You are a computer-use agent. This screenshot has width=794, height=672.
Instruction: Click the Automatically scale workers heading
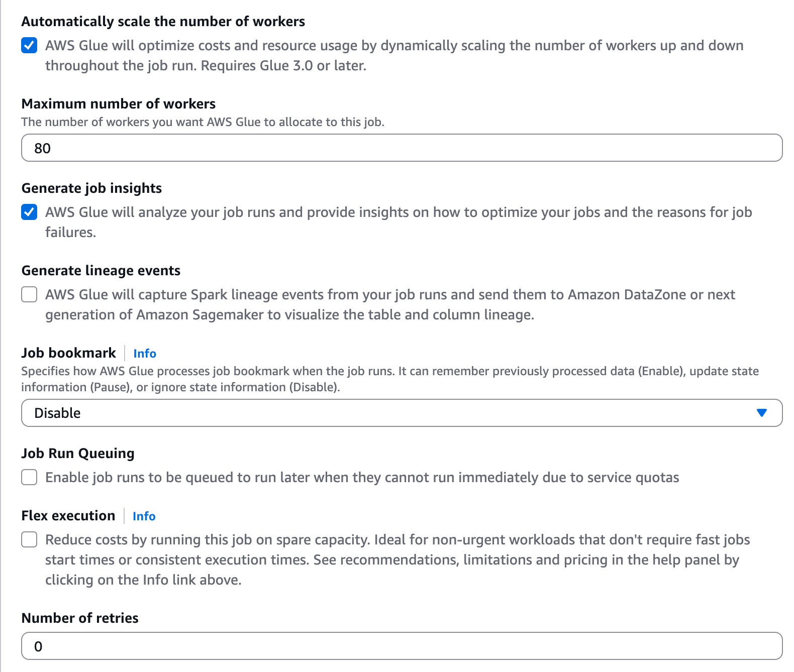[x=163, y=21]
